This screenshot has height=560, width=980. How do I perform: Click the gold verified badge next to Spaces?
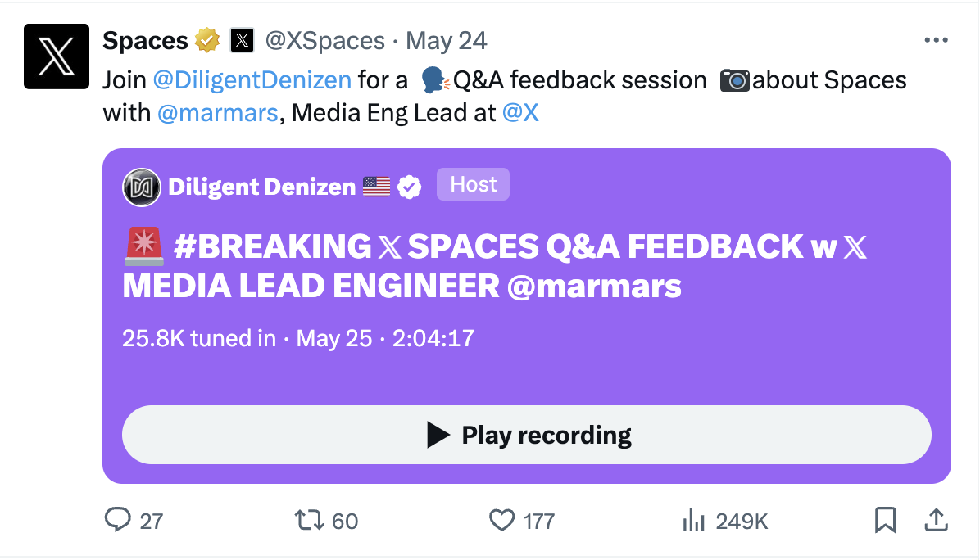pyautogui.click(x=206, y=39)
